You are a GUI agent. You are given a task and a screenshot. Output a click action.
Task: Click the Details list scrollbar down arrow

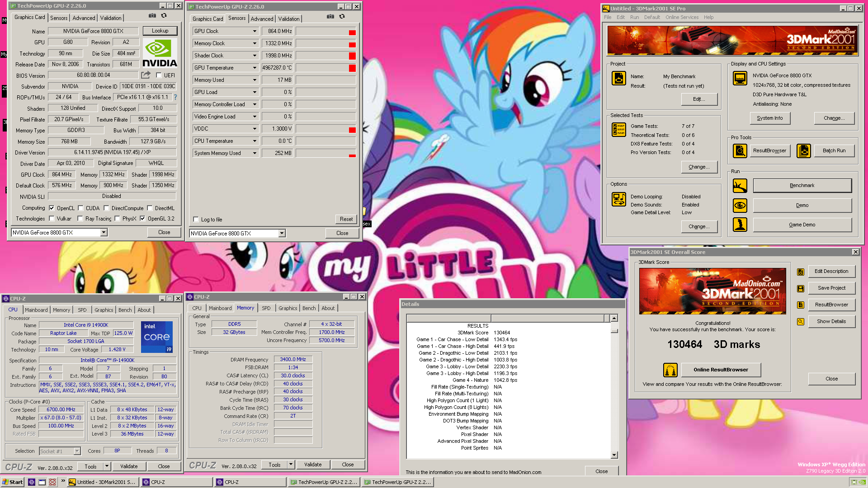point(614,455)
